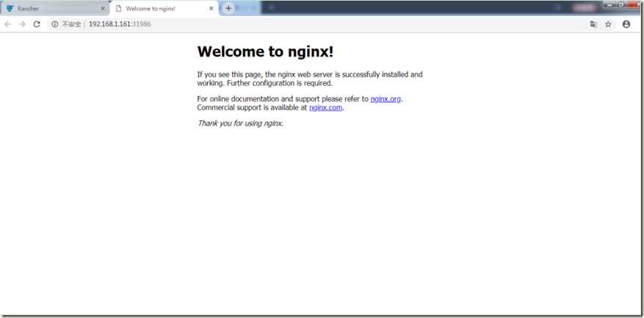Switch to the Rancher tab
This screenshot has width=644, height=318.
pyautogui.click(x=56, y=8)
